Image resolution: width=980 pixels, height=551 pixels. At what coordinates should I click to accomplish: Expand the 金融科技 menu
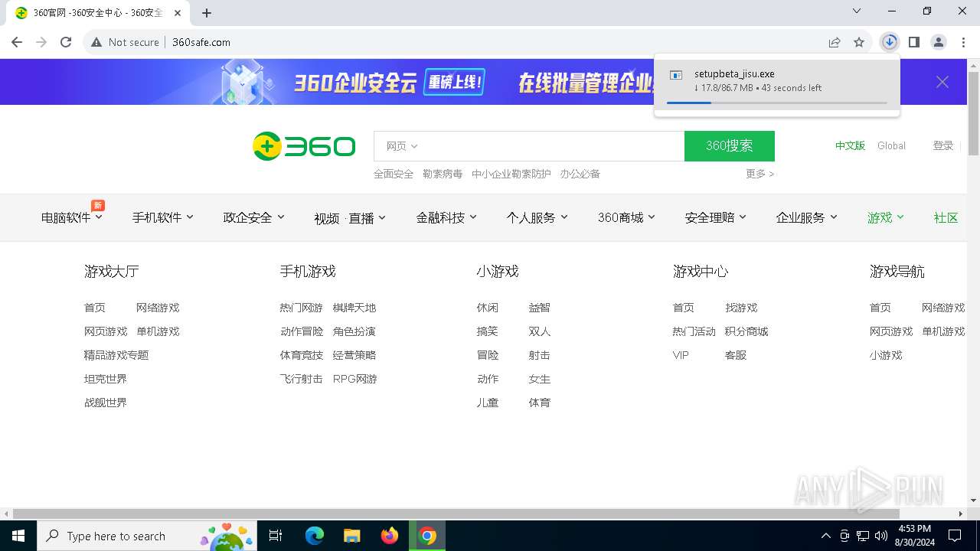[x=446, y=218]
